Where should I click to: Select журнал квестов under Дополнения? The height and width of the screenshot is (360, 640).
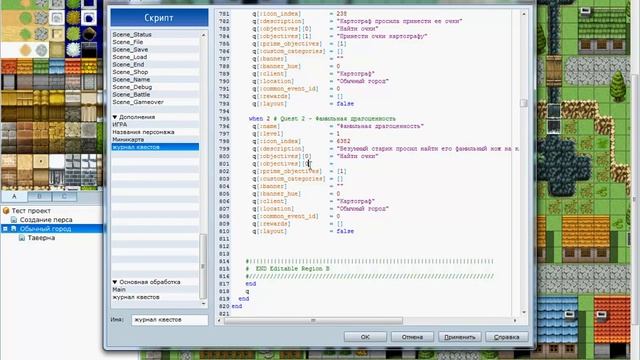click(x=155, y=147)
